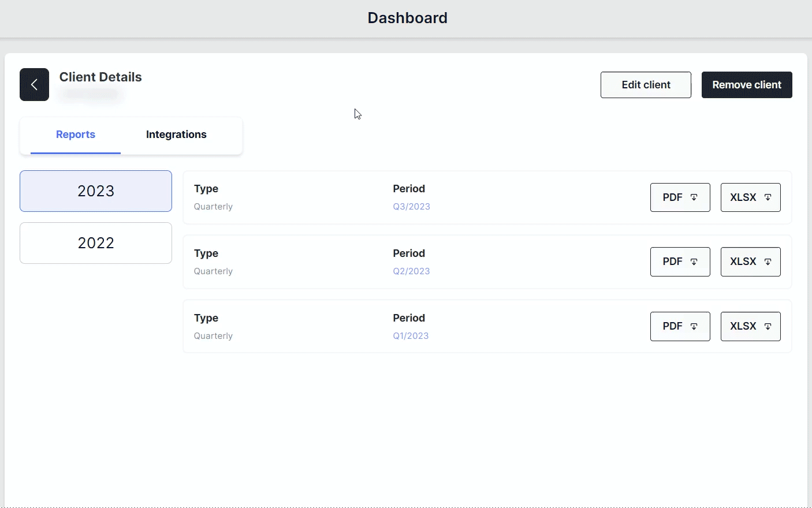Image resolution: width=812 pixels, height=508 pixels.
Task: Download the Q1/2023 report as XLSX
Action: click(751, 327)
